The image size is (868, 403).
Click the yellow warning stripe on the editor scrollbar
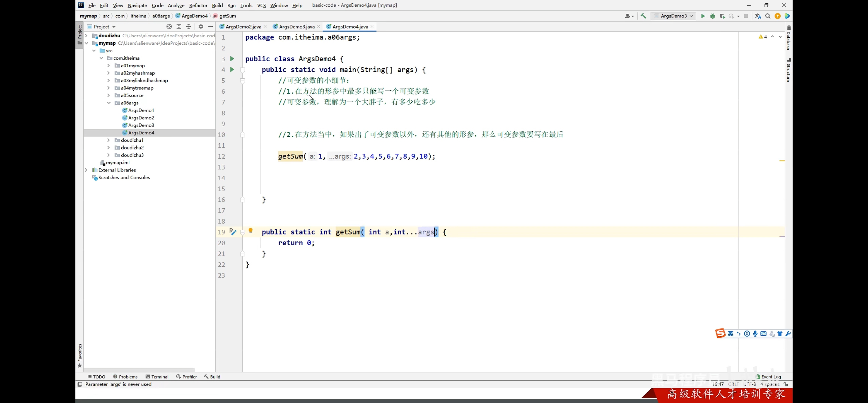[x=782, y=161]
